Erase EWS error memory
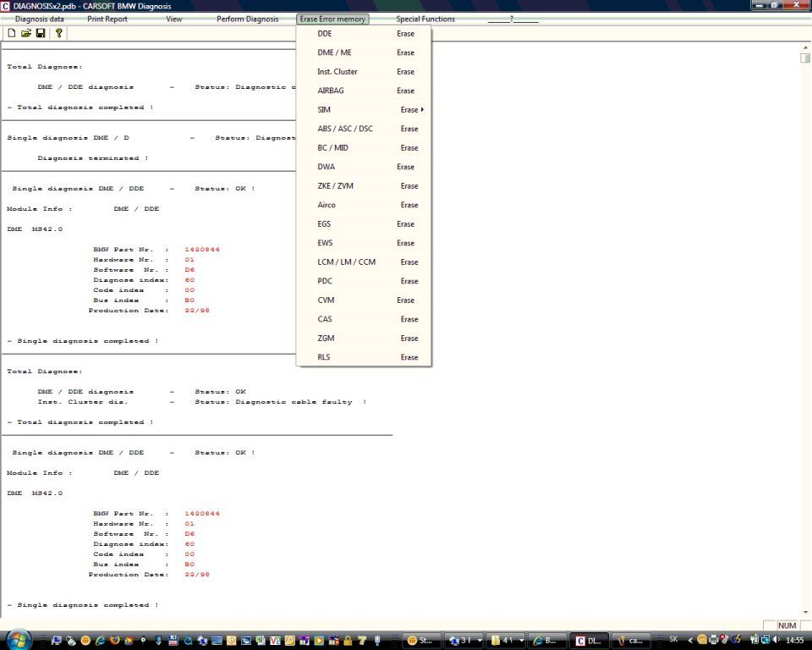Screen dimensions: 812x650 point(364,243)
